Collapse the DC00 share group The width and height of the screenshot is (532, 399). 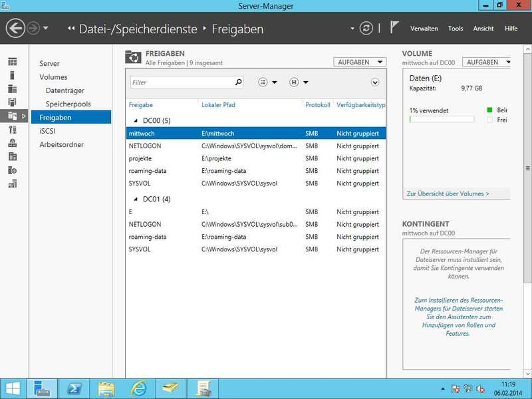coord(135,121)
